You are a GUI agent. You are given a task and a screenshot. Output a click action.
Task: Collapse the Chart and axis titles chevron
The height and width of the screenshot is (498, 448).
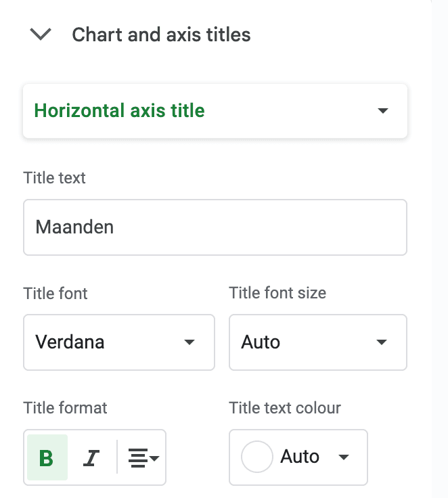[x=41, y=35]
